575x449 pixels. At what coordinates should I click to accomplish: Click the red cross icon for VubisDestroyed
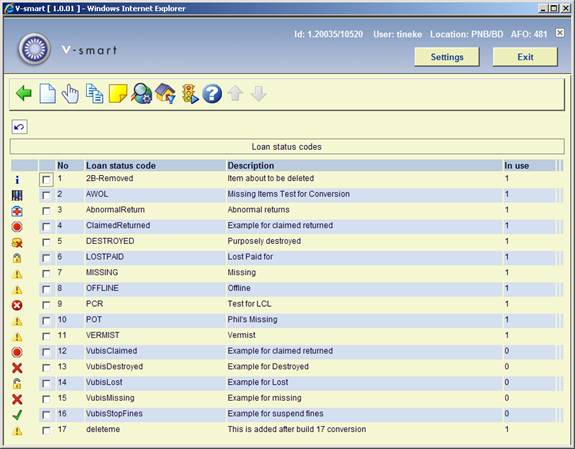tap(17, 368)
